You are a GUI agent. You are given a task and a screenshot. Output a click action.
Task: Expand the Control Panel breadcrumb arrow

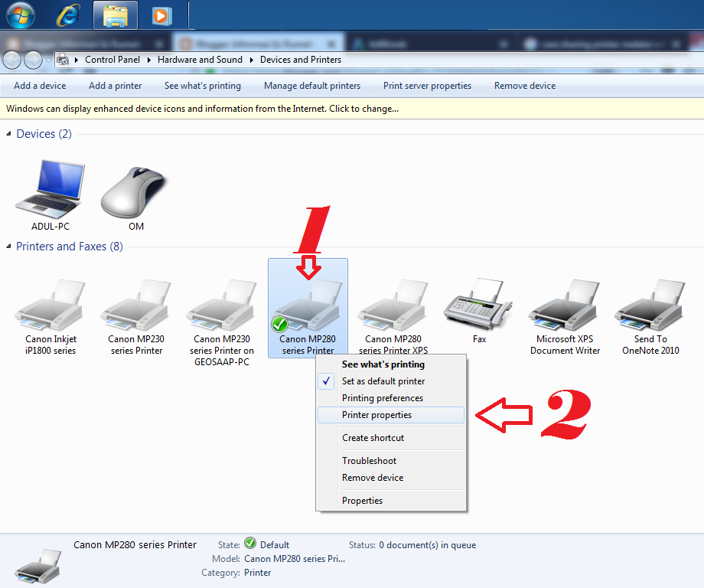(149, 60)
